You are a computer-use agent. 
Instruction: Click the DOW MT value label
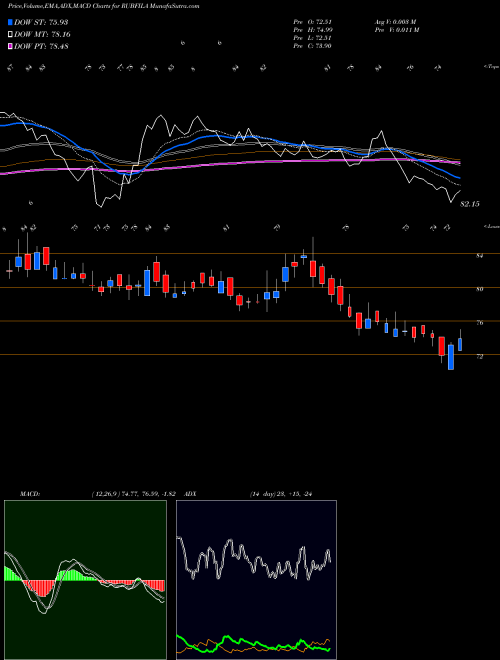pos(42,35)
